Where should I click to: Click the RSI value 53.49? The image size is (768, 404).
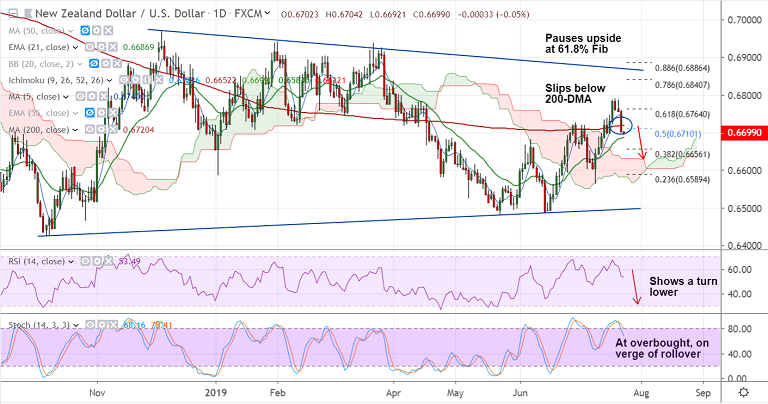pos(129,261)
